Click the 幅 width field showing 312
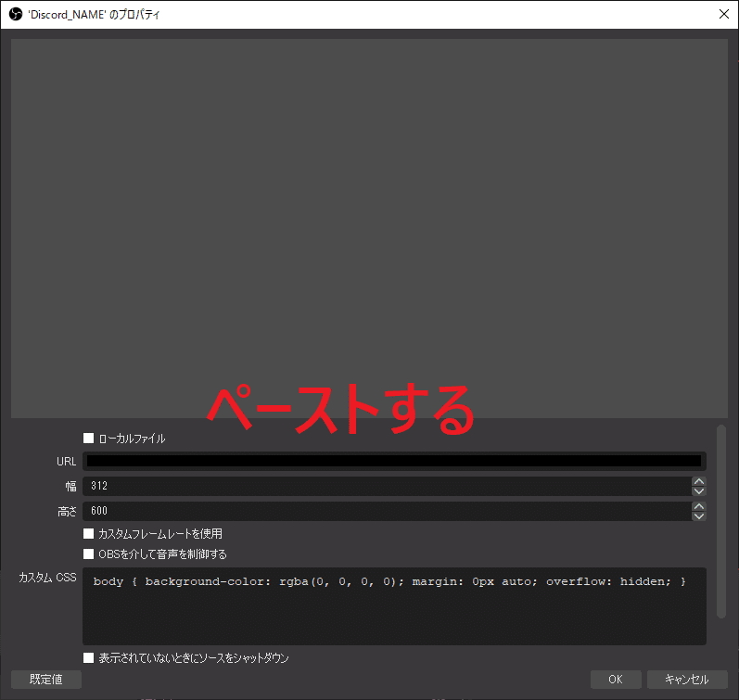 387,486
